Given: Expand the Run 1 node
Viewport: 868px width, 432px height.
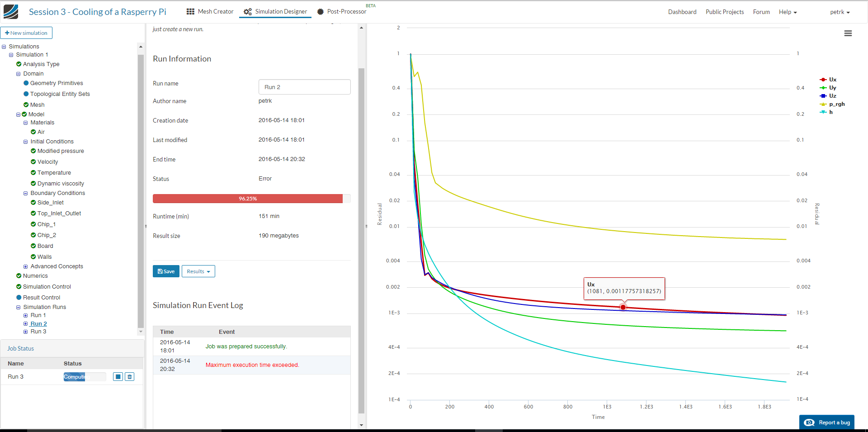Looking at the screenshot, I should [x=26, y=315].
